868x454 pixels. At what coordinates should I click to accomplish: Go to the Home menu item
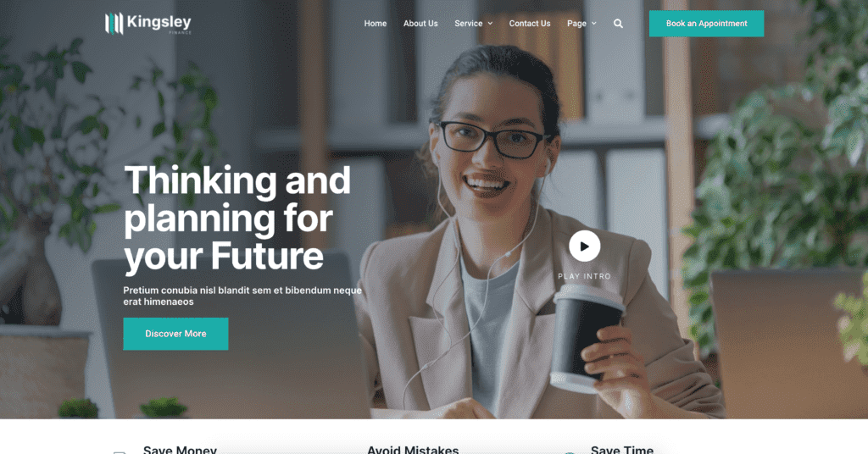(x=376, y=23)
